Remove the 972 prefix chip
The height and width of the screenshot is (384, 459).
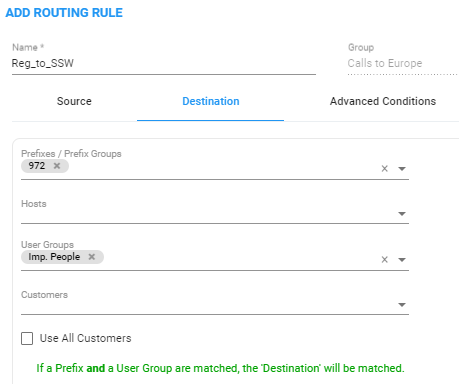[x=57, y=166]
